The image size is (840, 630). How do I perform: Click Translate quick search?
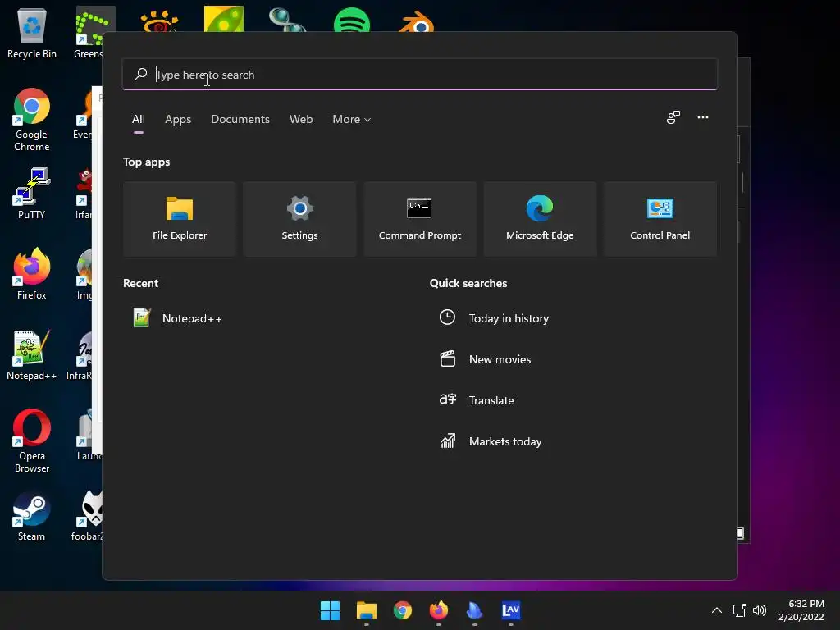pyautogui.click(x=477, y=400)
